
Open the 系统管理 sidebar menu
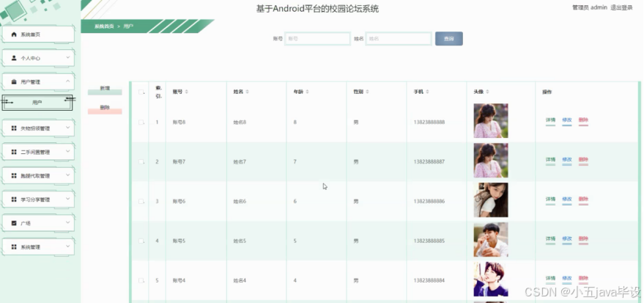point(38,247)
